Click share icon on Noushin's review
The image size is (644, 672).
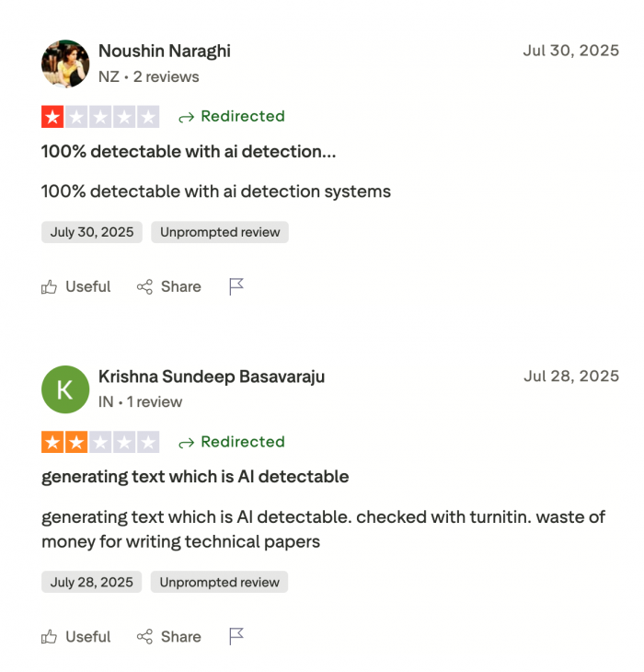coord(144,287)
